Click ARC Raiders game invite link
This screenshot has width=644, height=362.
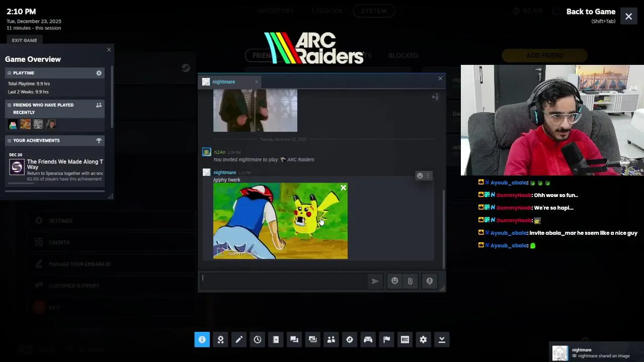click(300, 159)
